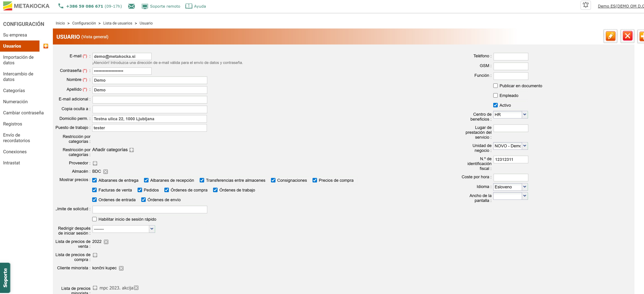Image resolution: width=644 pixels, height=294 pixels.
Task: Remove BDC warehouse with X icon
Action: click(106, 172)
